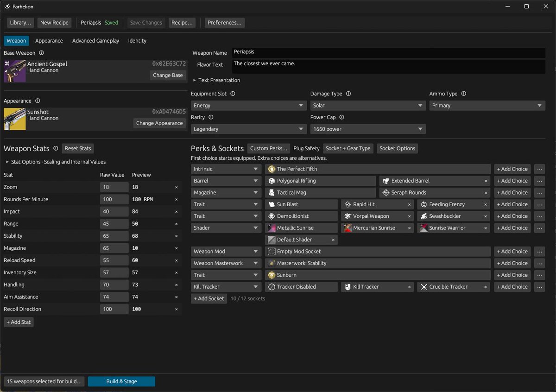Click the Change Base button
Image resolution: width=556 pixels, height=392 pixels.
point(168,75)
